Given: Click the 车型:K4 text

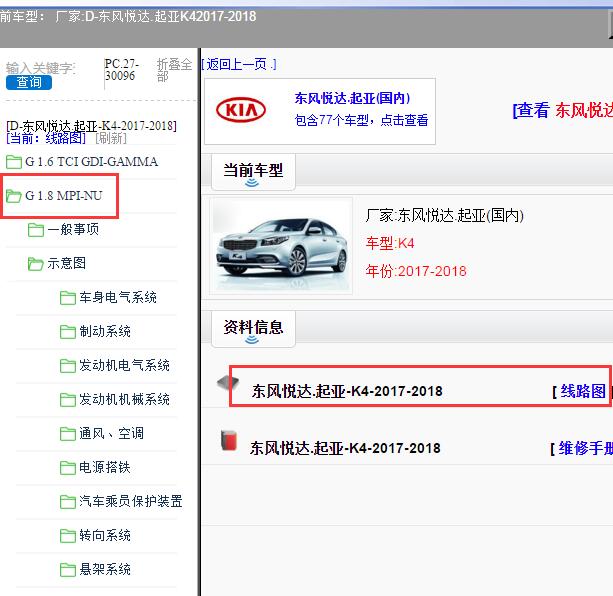Looking at the screenshot, I should 390,243.
